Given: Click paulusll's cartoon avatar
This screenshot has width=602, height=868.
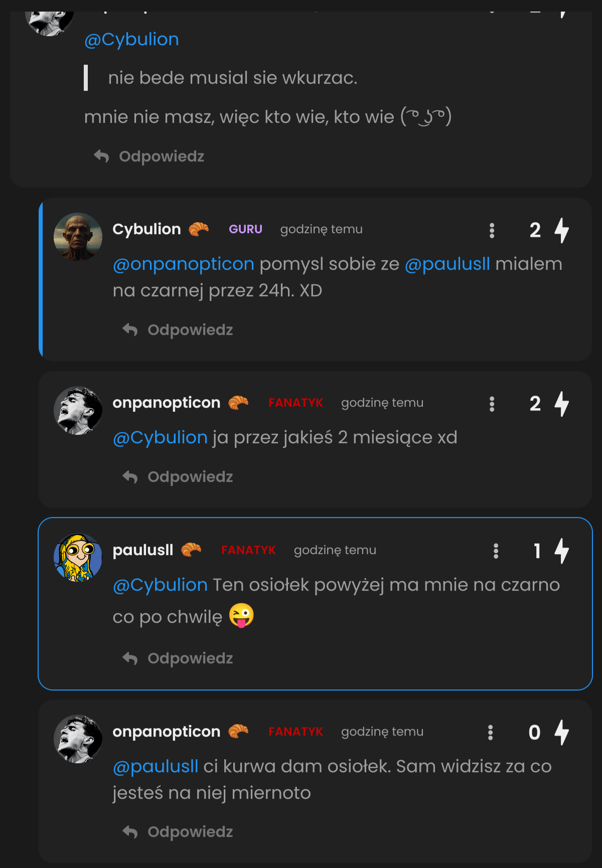Looking at the screenshot, I should point(78,557).
